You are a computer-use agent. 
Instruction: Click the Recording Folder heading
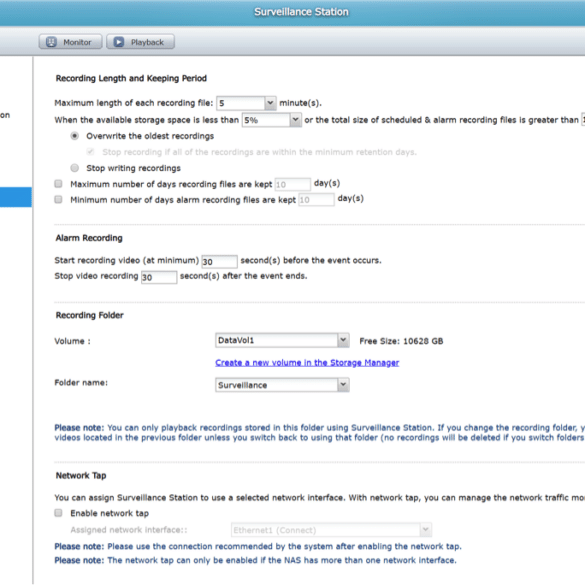pos(90,315)
